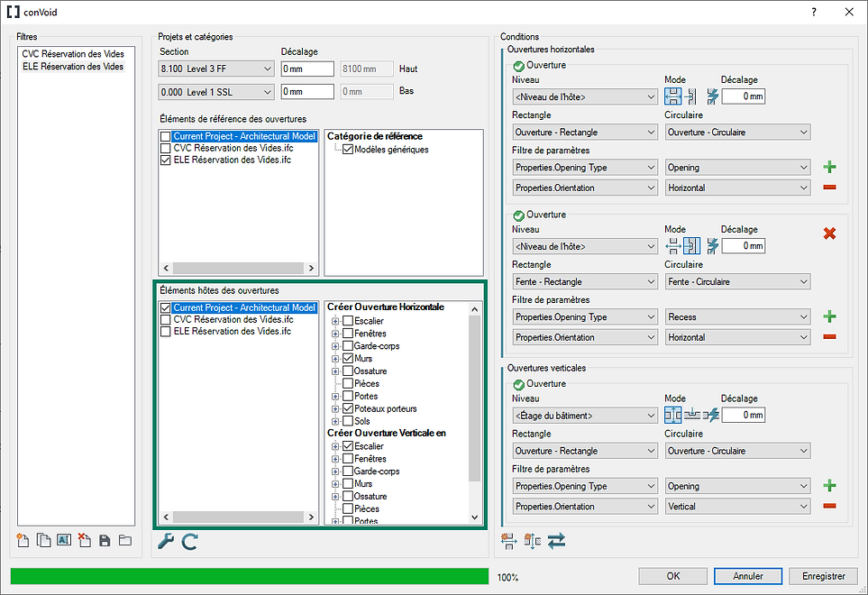Screen dimensions: 868x595
Task: Check CVC Réservation des Vides.ifc in the reference elements list
Action: (x=166, y=149)
